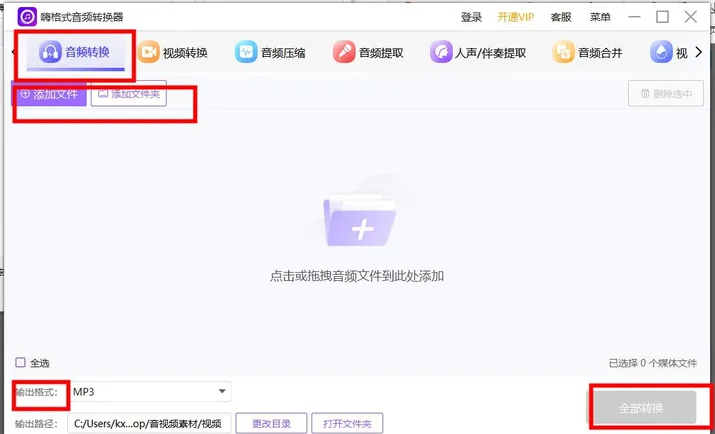Click the 输出路径 path field
The image size is (715, 434).
click(x=150, y=424)
